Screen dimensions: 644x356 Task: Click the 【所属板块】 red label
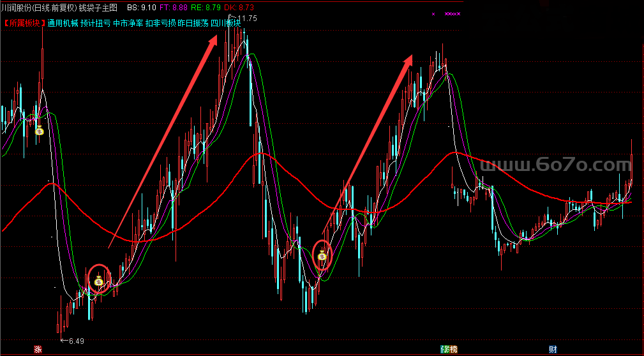[23, 23]
